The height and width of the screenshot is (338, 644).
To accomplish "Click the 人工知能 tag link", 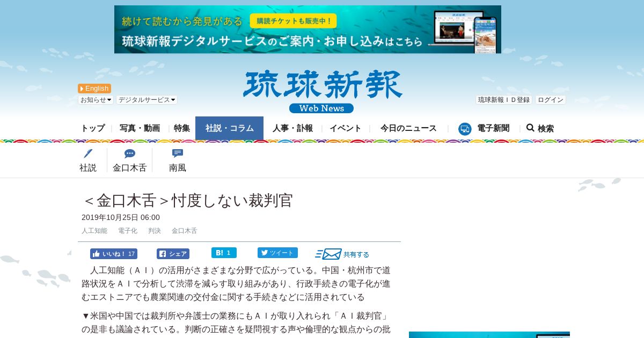I will 94,231.
